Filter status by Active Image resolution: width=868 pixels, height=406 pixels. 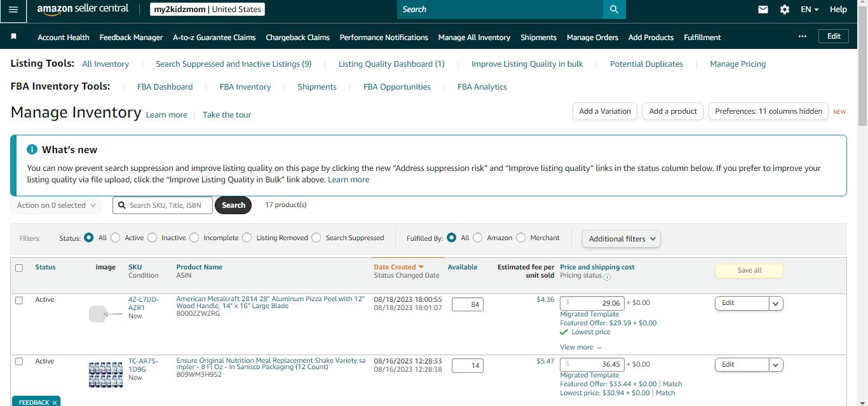(x=116, y=238)
